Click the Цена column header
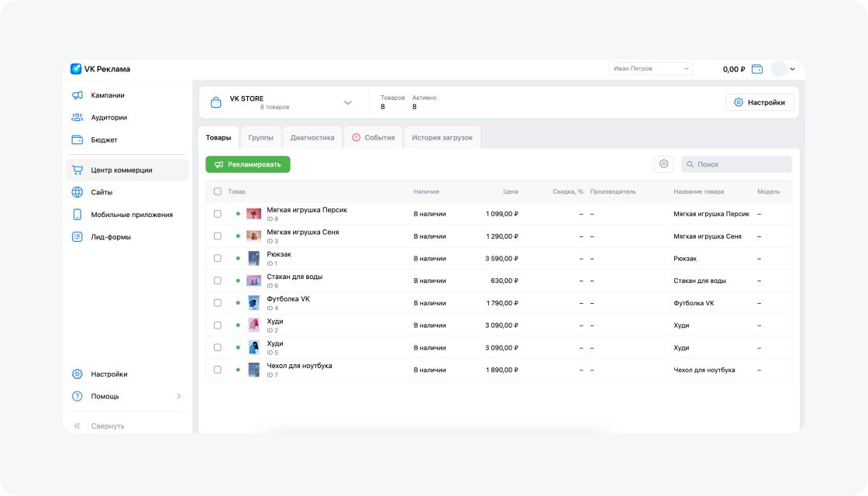868x496 pixels. (x=511, y=191)
